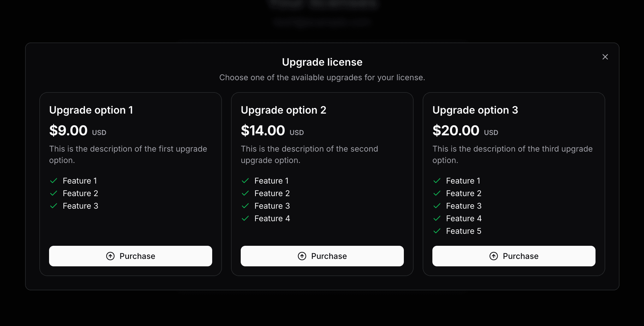Click Purchase for Upgrade option 3
The width and height of the screenshot is (644, 326).
514,256
